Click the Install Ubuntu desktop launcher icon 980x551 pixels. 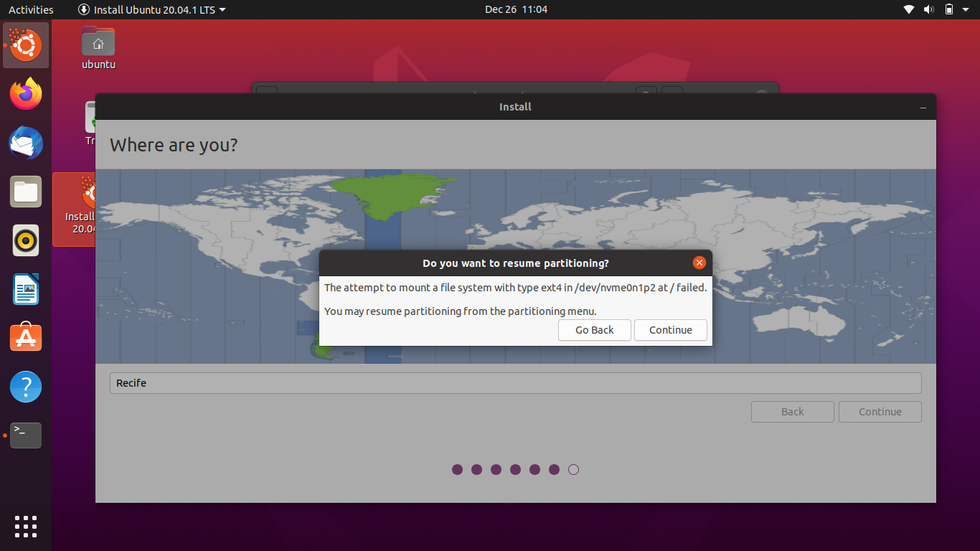pyautogui.click(x=75, y=209)
